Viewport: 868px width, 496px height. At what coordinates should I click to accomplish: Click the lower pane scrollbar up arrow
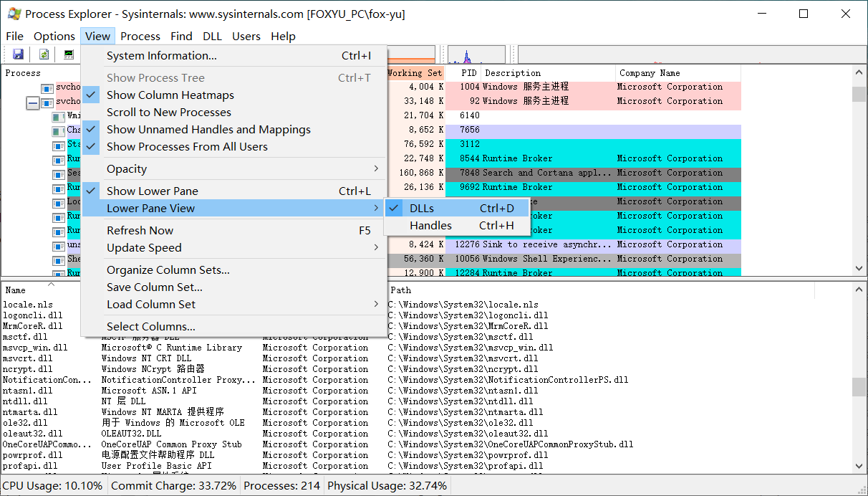tap(859, 288)
